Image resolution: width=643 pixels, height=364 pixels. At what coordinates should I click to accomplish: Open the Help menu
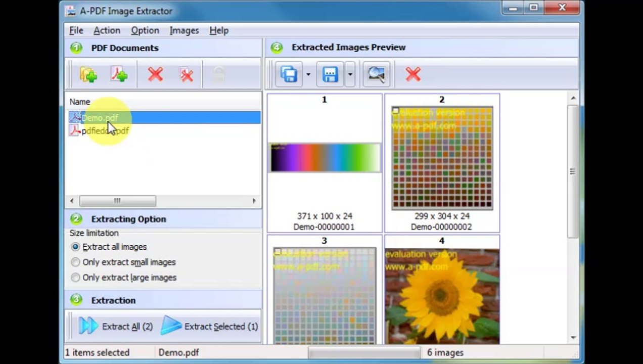pos(219,30)
